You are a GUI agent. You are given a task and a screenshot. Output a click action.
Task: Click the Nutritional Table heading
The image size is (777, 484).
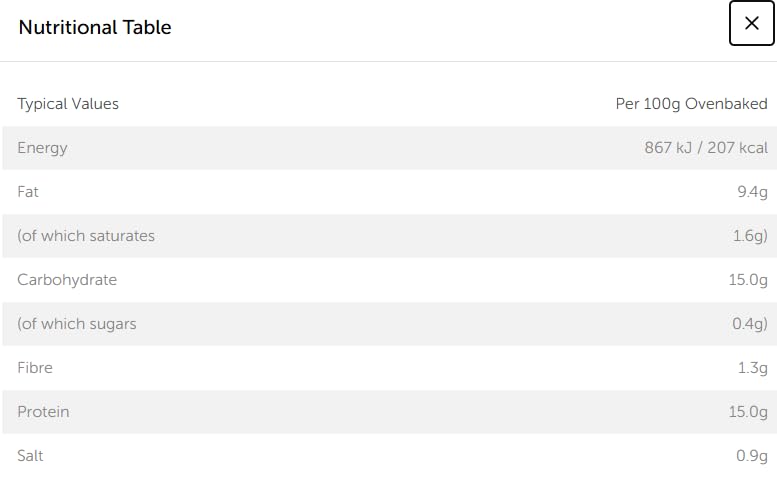(x=95, y=27)
